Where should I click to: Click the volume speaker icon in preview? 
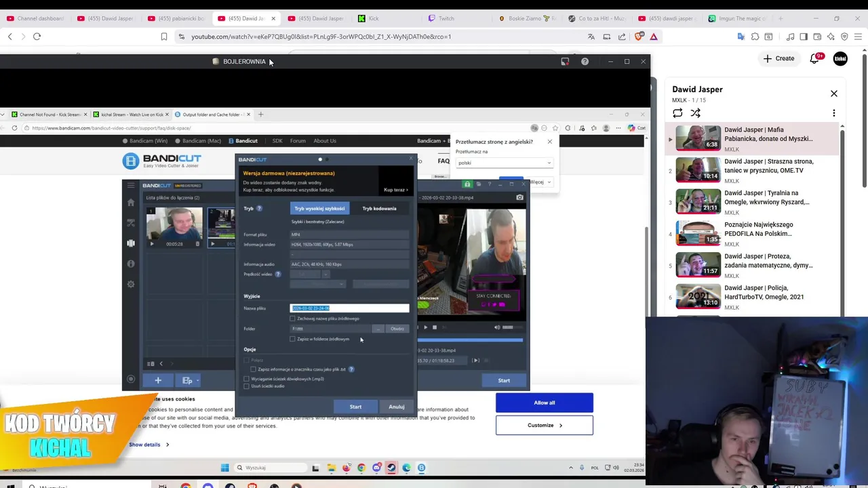497,327
